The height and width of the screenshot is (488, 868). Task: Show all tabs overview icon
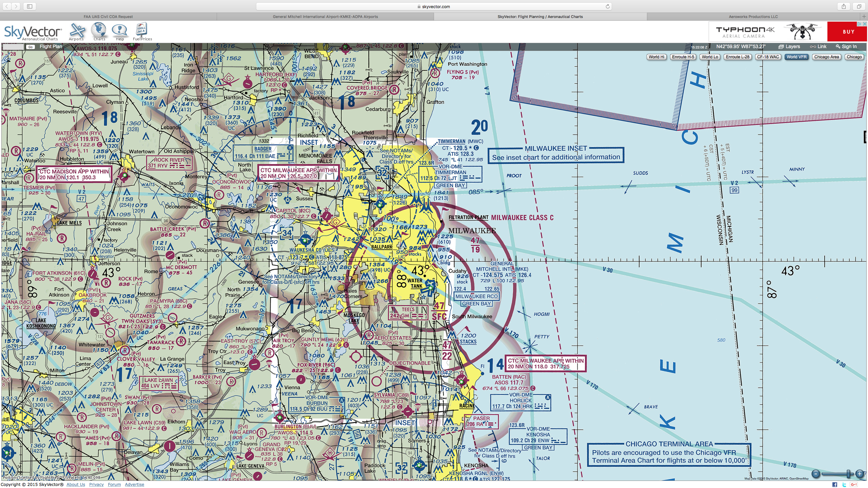pos(859,6)
